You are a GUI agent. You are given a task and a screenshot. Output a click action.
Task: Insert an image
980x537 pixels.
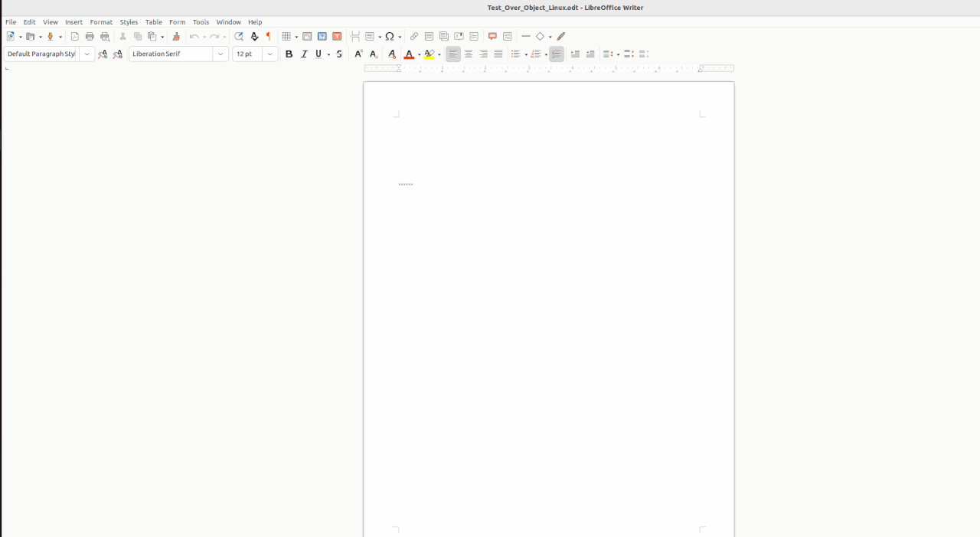[x=307, y=36]
